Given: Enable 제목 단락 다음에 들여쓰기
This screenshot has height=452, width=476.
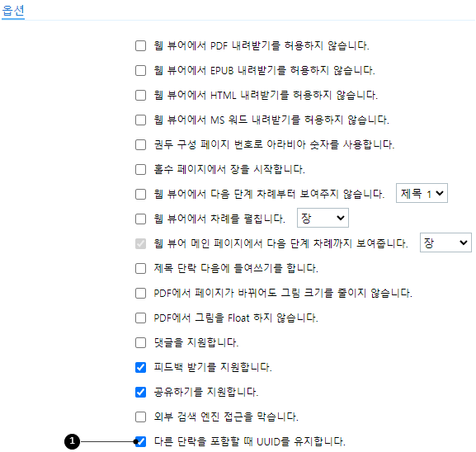Looking at the screenshot, I should pos(140,268).
